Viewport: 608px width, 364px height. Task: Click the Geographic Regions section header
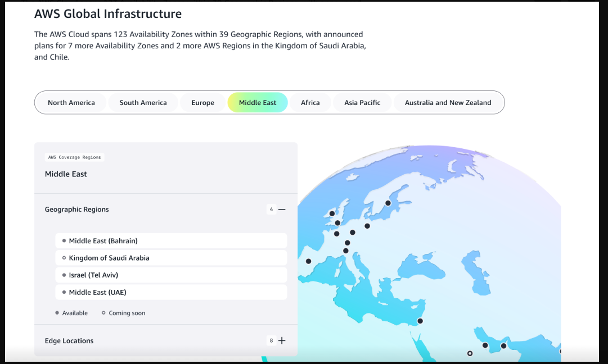pos(77,210)
